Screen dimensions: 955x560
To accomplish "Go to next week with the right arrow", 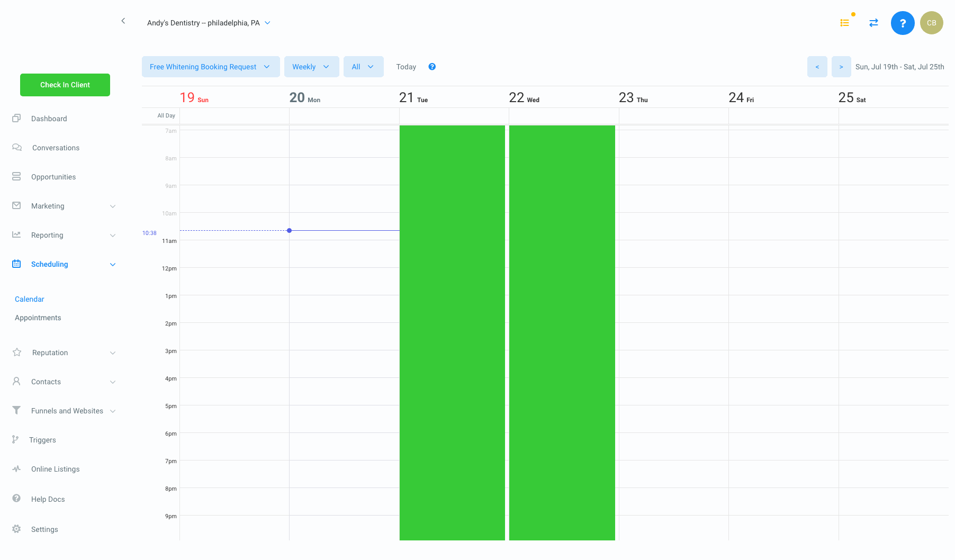I will [841, 67].
